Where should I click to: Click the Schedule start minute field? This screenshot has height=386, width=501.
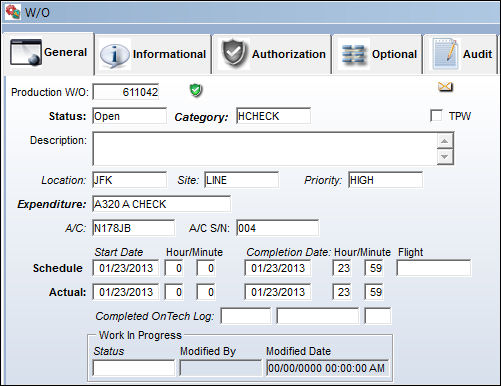[x=206, y=268]
